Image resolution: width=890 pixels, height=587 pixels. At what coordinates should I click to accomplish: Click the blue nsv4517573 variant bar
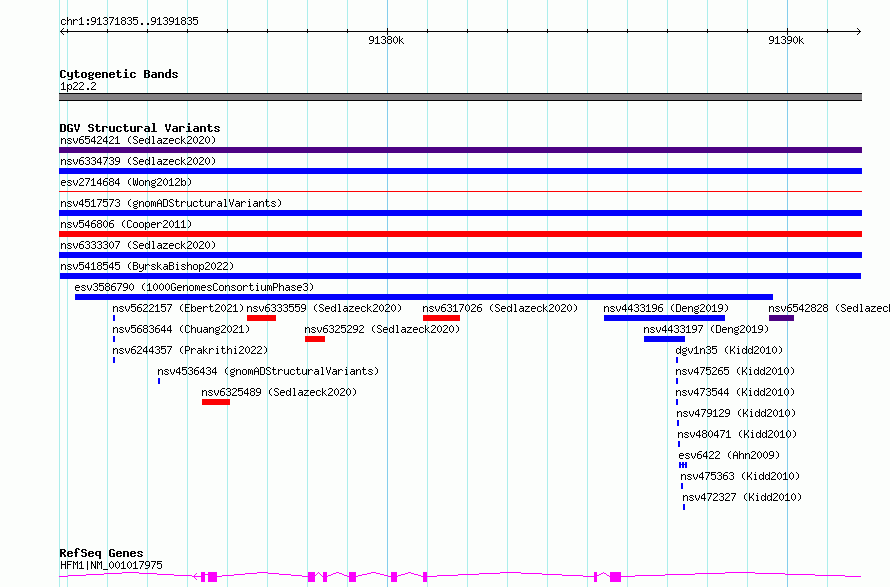point(460,213)
